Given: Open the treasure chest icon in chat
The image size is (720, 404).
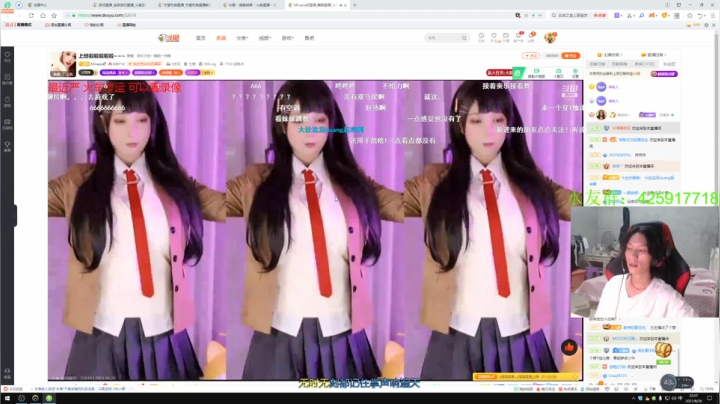Looking at the screenshot, I should click(x=663, y=351).
